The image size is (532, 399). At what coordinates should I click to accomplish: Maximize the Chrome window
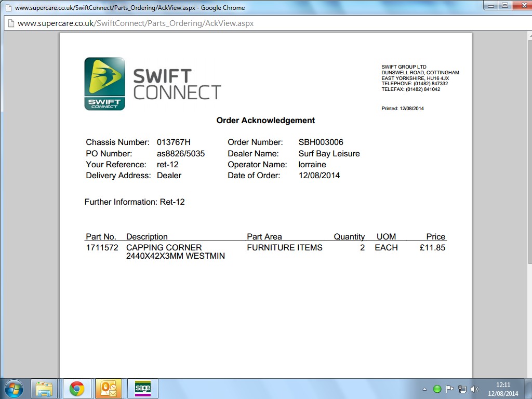[x=505, y=6]
